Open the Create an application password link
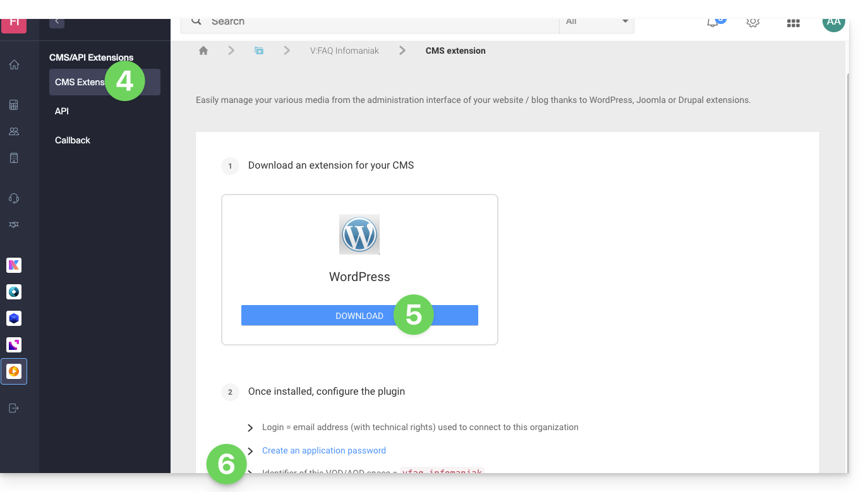This screenshot has width=868, height=492. coord(324,450)
